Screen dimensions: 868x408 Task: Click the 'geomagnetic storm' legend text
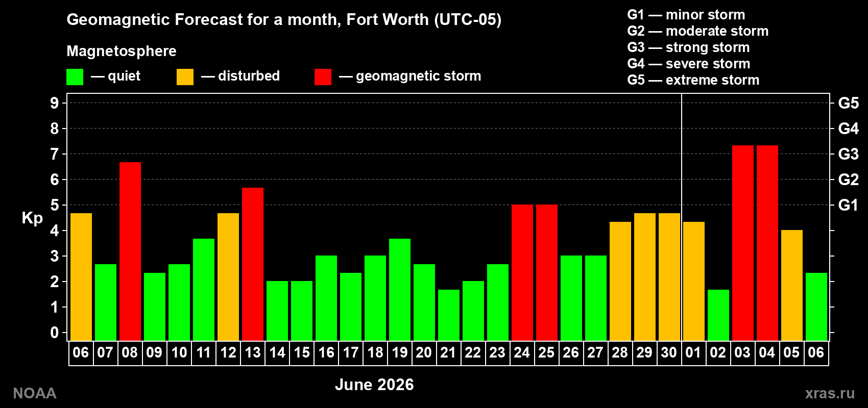419,76
